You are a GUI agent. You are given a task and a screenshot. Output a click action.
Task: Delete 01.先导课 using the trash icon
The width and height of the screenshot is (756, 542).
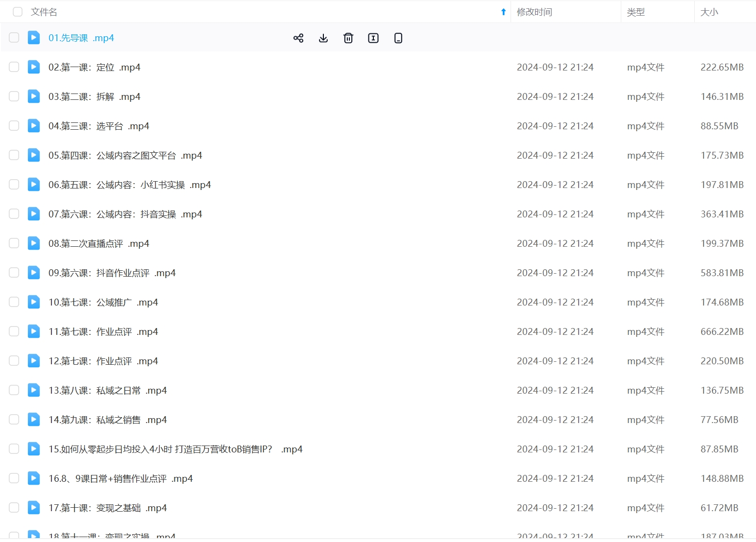tap(348, 38)
